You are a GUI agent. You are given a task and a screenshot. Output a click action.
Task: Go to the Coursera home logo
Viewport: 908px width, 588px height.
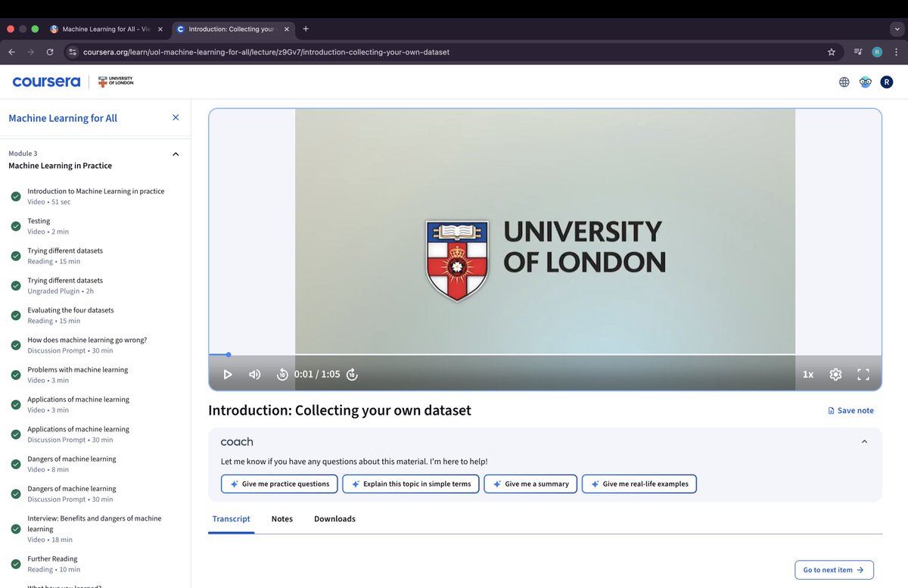[46, 82]
